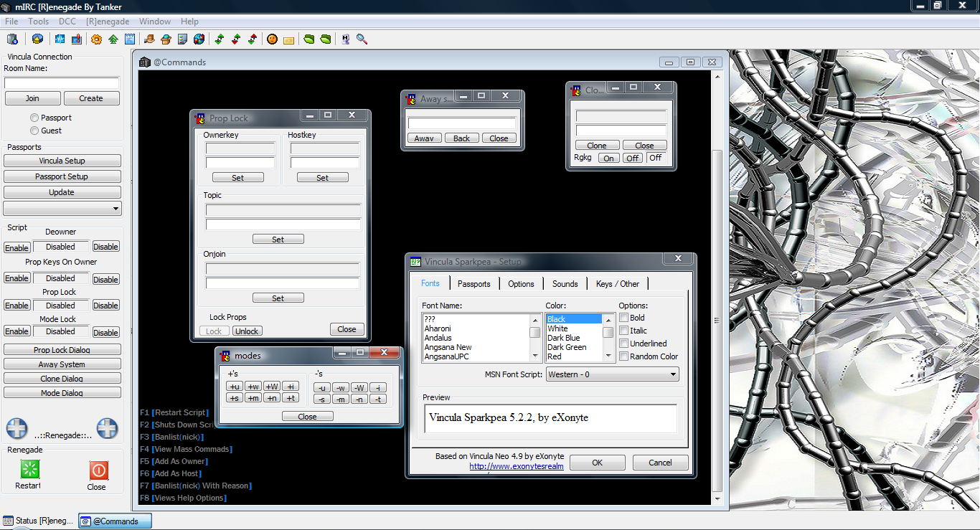Click the -t mode button

pyautogui.click(x=378, y=399)
